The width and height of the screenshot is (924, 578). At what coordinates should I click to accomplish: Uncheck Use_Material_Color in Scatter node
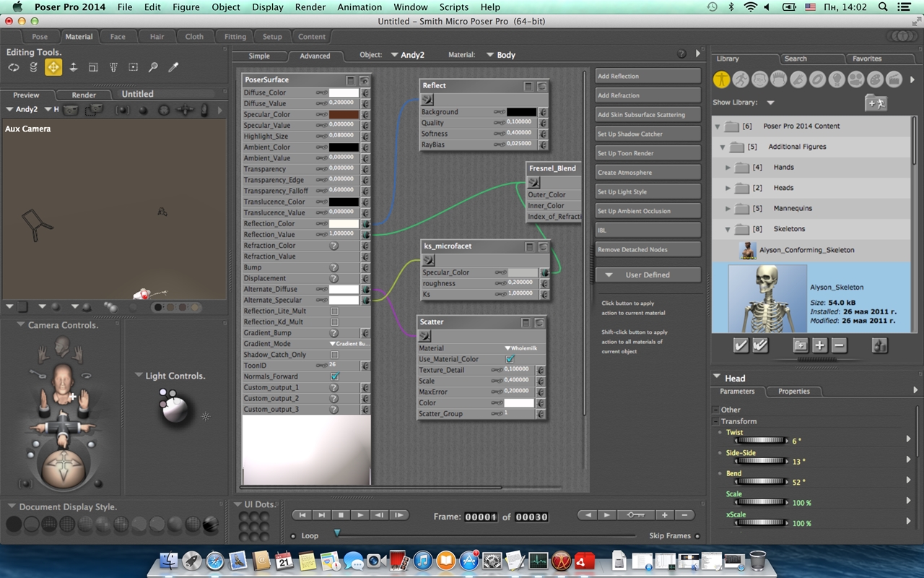pyautogui.click(x=510, y=359)
